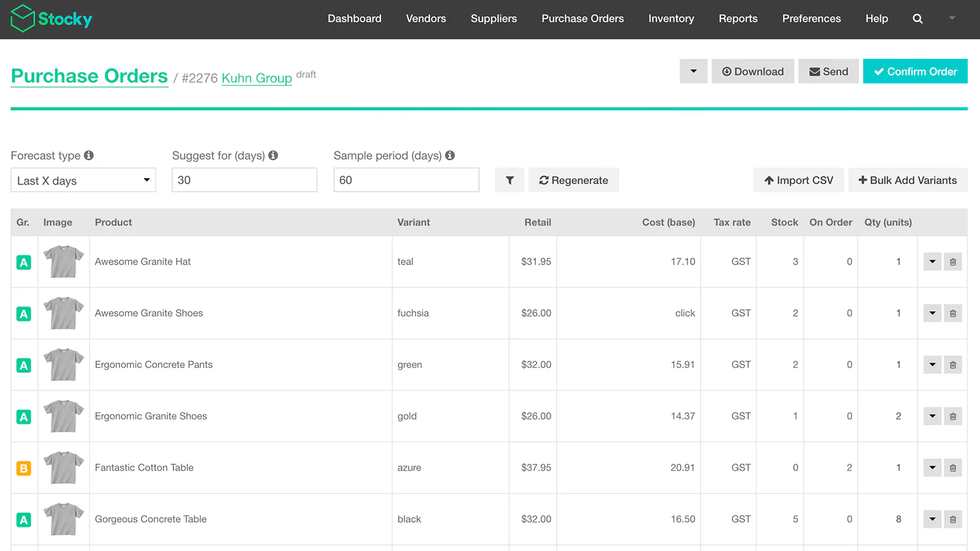Click group badge A beside Gorgeous Concrete Table

(24, 519)
